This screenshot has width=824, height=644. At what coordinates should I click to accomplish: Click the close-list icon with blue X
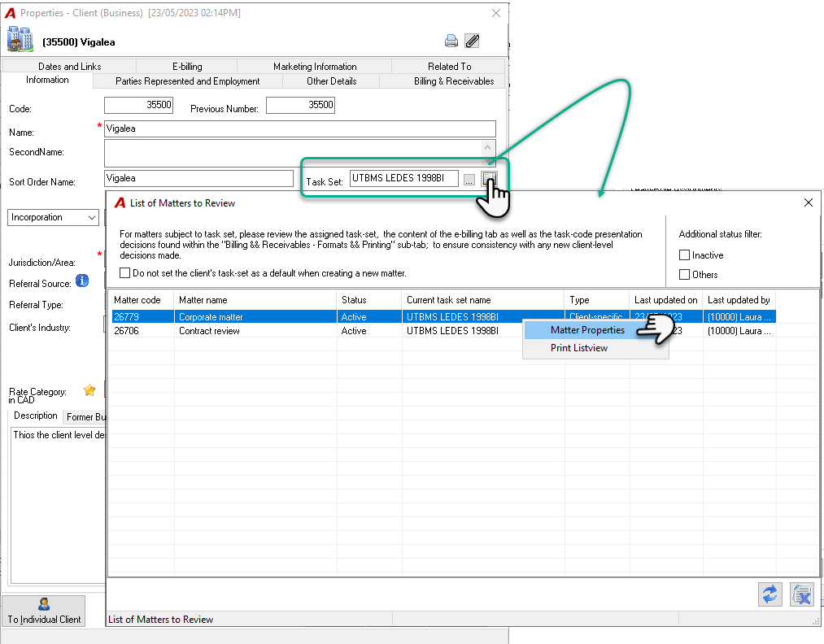click(802, 594)
